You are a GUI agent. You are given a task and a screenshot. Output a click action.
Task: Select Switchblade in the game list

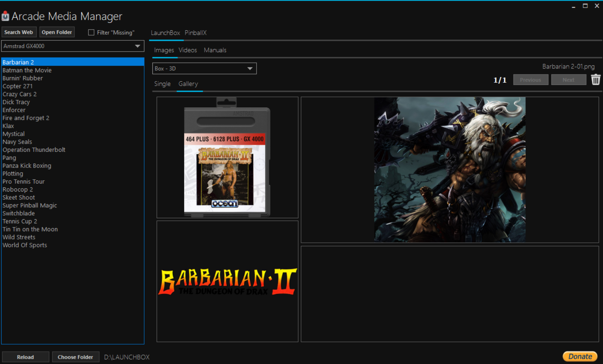click(73, 213)
